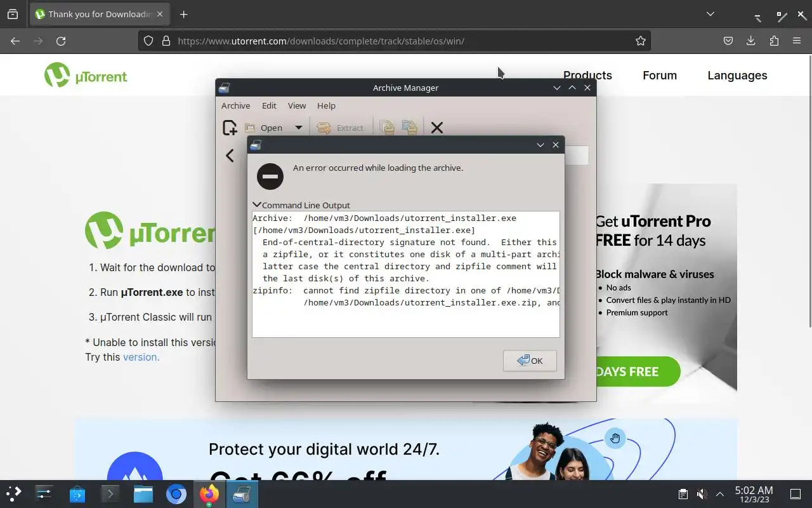
Task: Open the Help menu
Action: [326, 105]
